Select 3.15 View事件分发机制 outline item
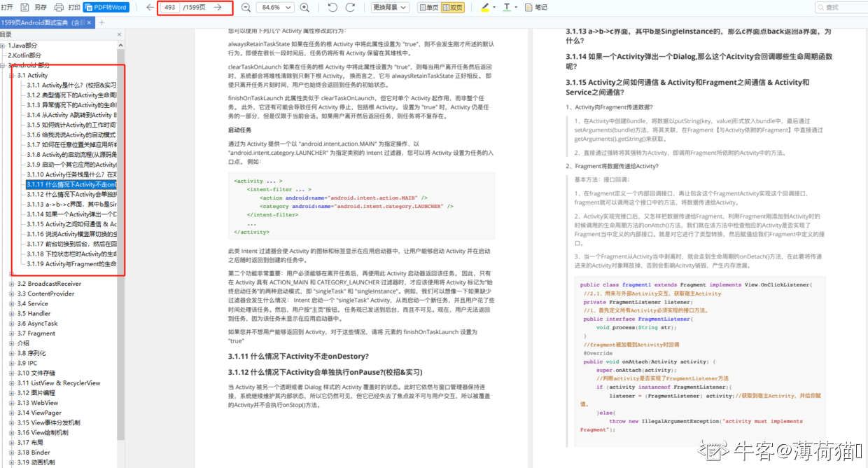Screen dimensions: 868x468 tap(48, 423)
